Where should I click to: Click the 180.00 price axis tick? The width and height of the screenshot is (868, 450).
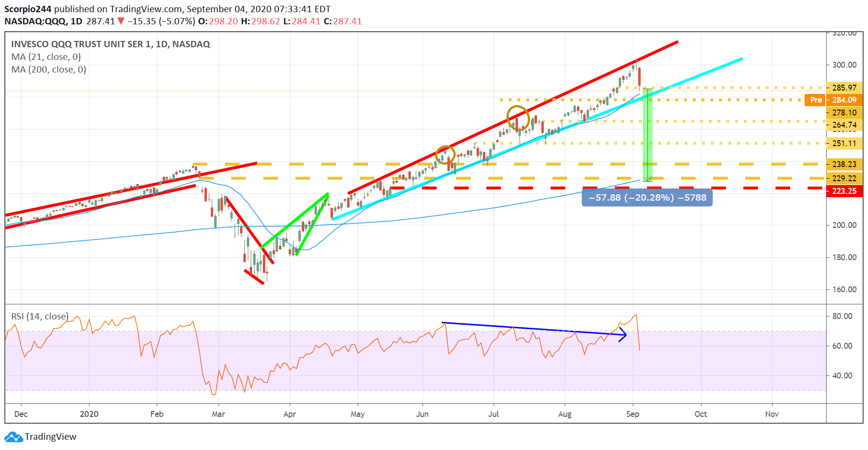844,257
